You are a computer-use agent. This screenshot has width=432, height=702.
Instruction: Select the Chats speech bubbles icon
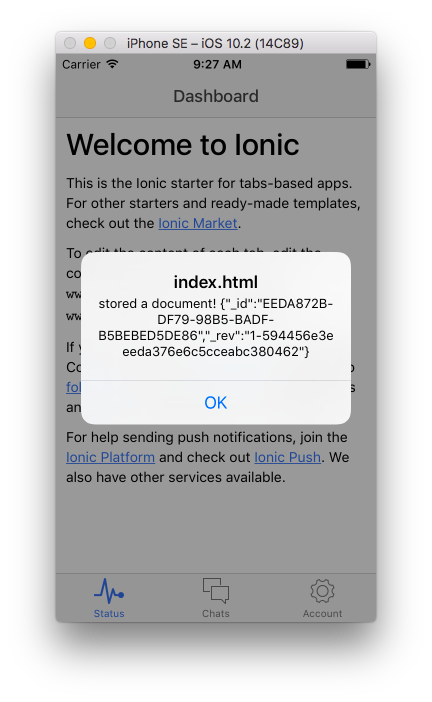[216, 590]
